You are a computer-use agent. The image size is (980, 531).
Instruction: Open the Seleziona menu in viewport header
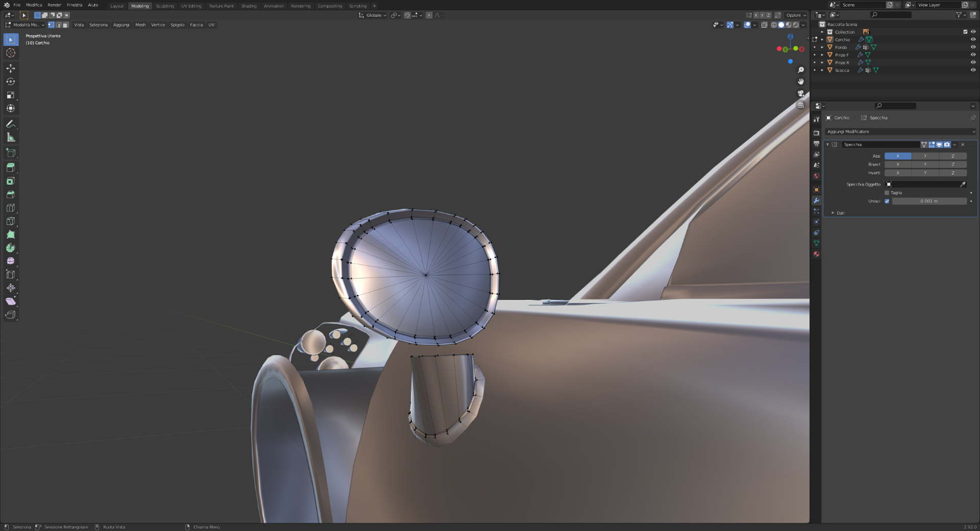(99, 24)
